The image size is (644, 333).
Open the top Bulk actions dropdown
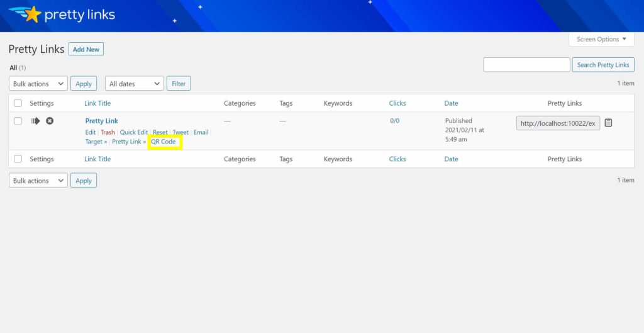(38, 84)
